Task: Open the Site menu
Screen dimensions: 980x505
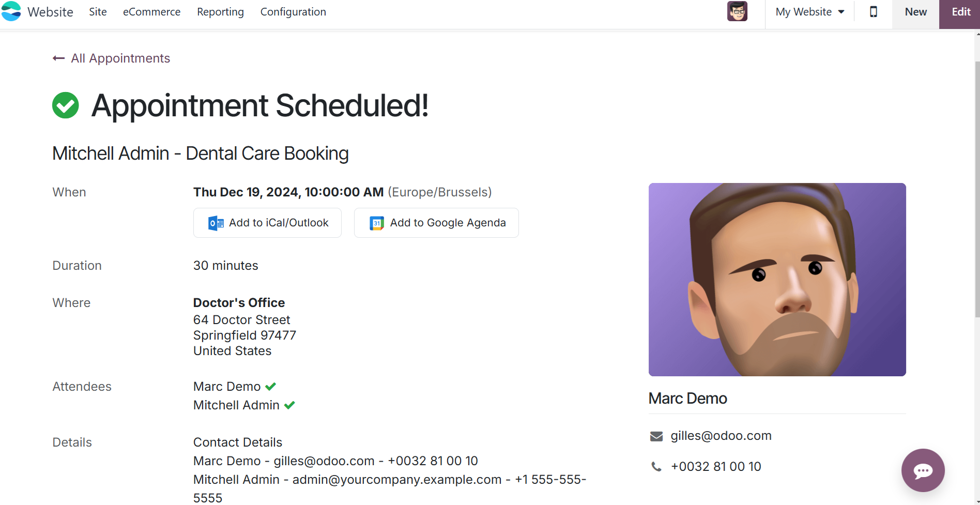Action: click(98, 12)
